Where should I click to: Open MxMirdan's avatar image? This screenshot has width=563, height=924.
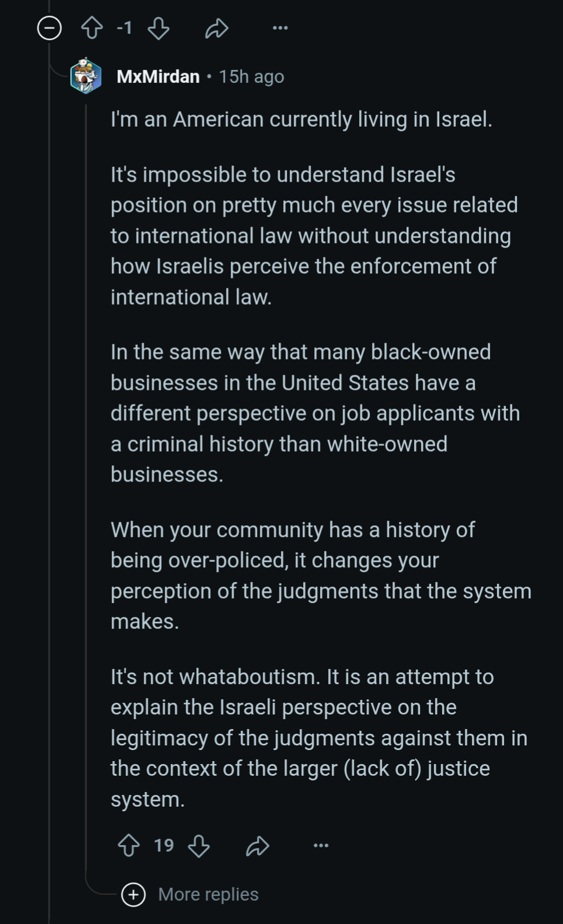[86, 76]
